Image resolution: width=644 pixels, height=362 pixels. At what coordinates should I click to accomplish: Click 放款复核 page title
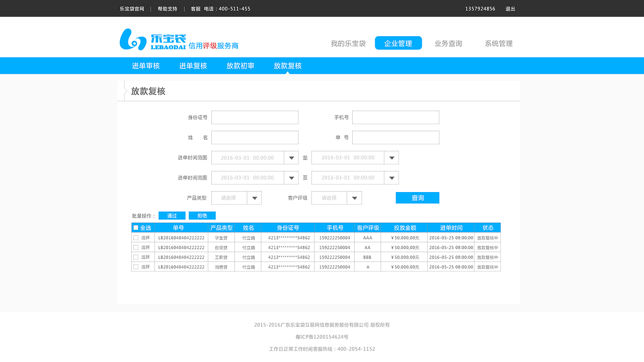(148, 92)
